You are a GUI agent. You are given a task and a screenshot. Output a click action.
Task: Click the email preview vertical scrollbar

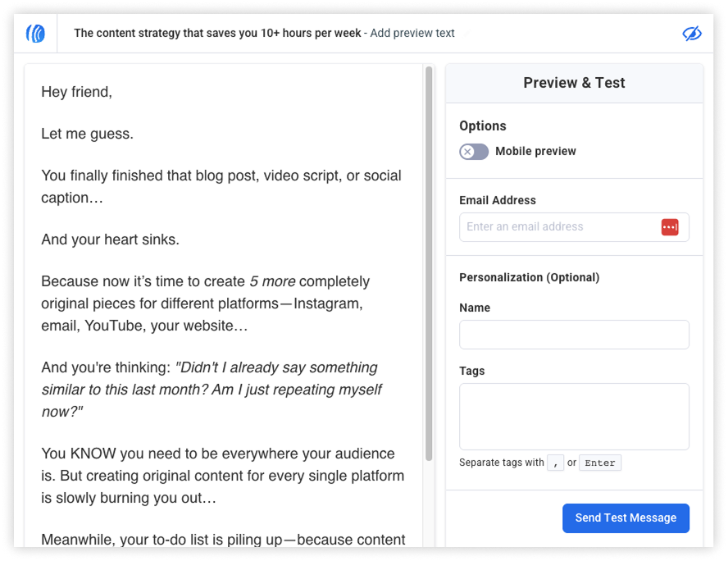[429, 263]
